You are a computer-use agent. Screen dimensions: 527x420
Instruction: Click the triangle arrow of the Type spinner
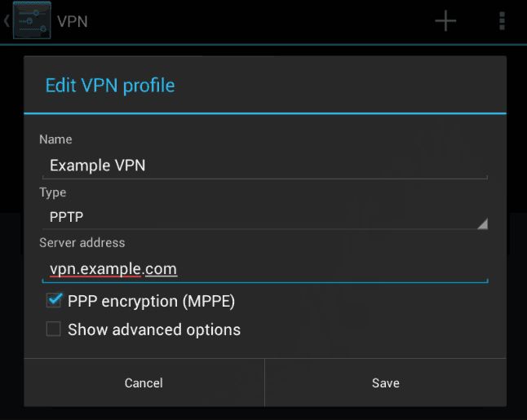pos(483,223)
